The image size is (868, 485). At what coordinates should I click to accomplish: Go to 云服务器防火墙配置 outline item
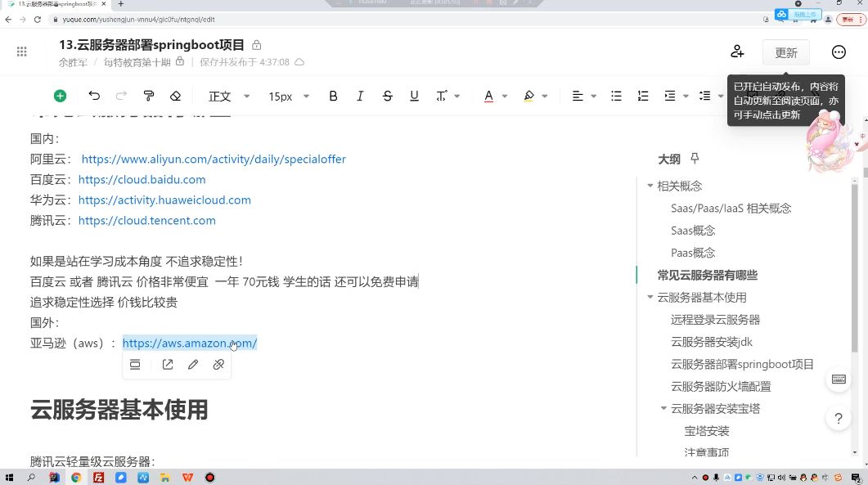click(x=721, y=387)
